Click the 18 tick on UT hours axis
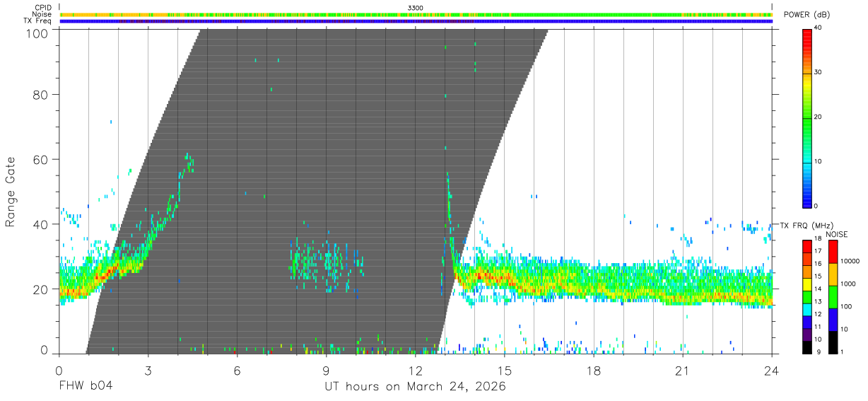 click(x=594, y=371)
